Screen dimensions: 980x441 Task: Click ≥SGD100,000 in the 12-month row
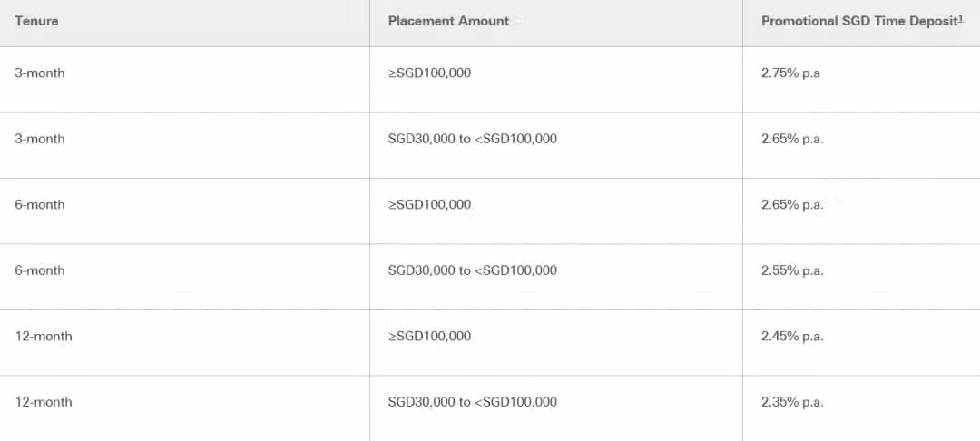click(x=429, y=336)
